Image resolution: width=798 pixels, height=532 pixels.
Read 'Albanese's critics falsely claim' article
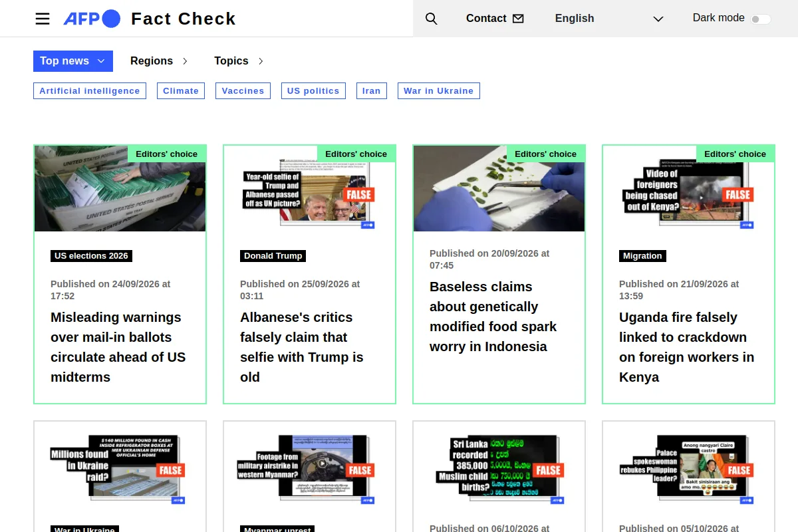[x=302, y=347]
